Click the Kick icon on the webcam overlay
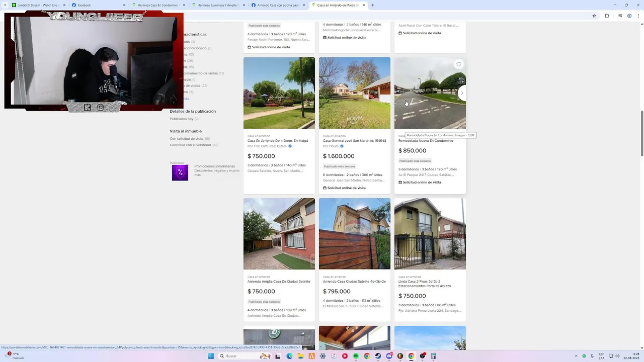The width and height of the screenshot is (644, 362). [x=88, y=107]
